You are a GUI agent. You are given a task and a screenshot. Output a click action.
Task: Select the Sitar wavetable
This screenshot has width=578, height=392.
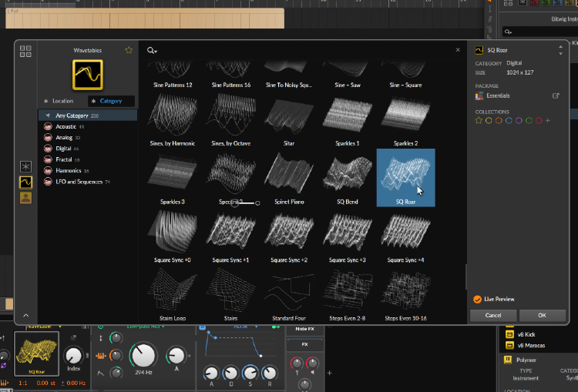pyautogui.click(x=289, y=119)
